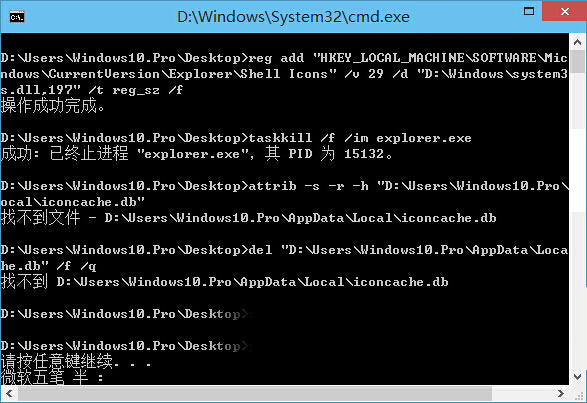This screenshot has height=403, width=587.
Task: Click the attrib -s -r -h command line
Action: coord(285,194)
